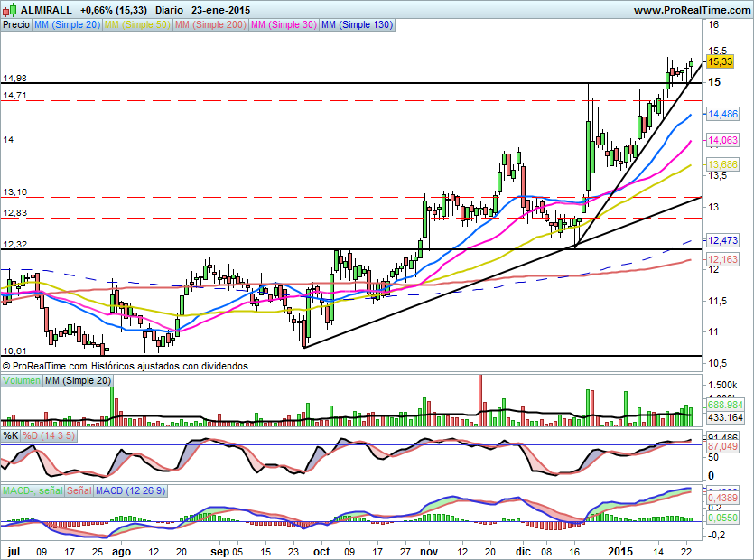Screen dimensions: 754x560
Task: Select the MM (Simple 130) legend label
Action: 357,25
